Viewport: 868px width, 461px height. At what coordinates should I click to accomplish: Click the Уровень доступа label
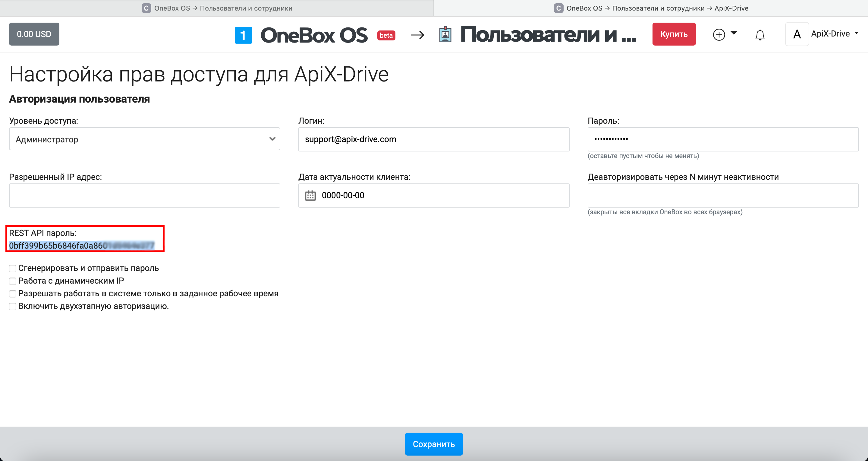[43, 121]
